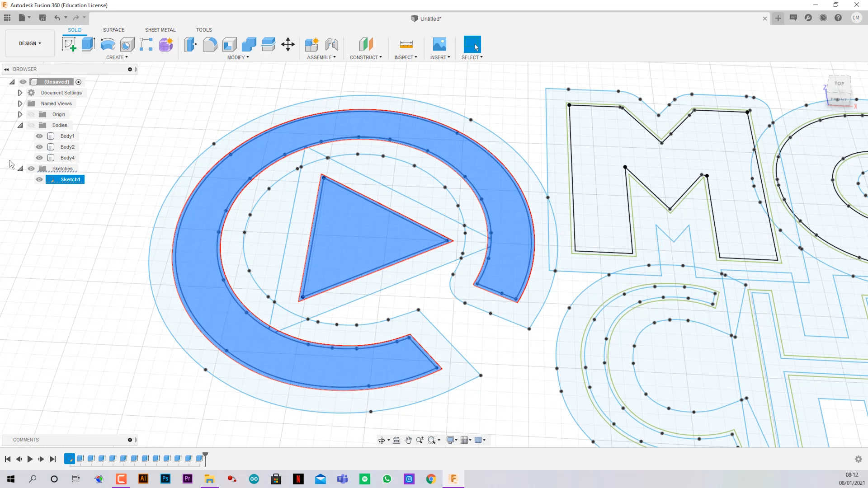This screenshot has width=868, height=488.
Task: Open the MODIFY menu
Action: pos(238,57)
